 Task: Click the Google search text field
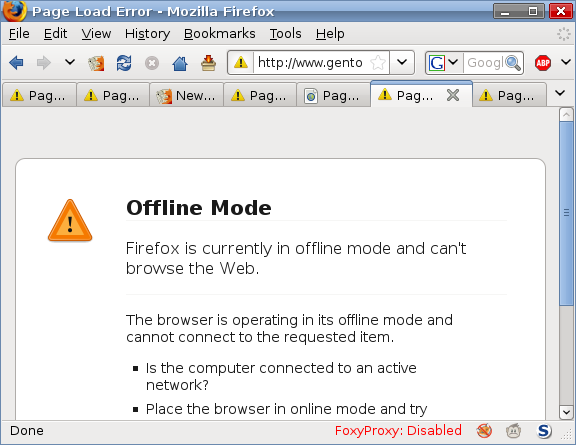(485, 63)
